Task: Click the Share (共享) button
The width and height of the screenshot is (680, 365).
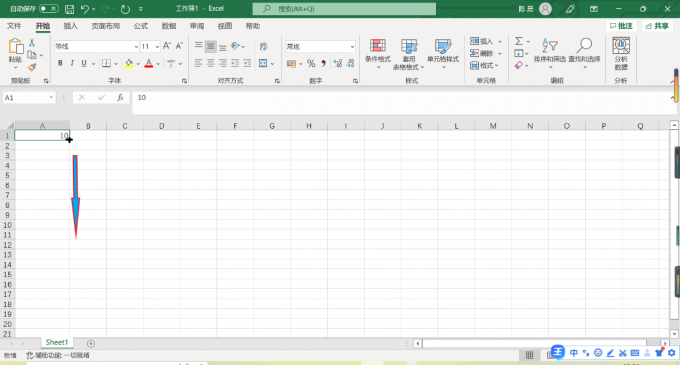Action: (x=657, y=26)
